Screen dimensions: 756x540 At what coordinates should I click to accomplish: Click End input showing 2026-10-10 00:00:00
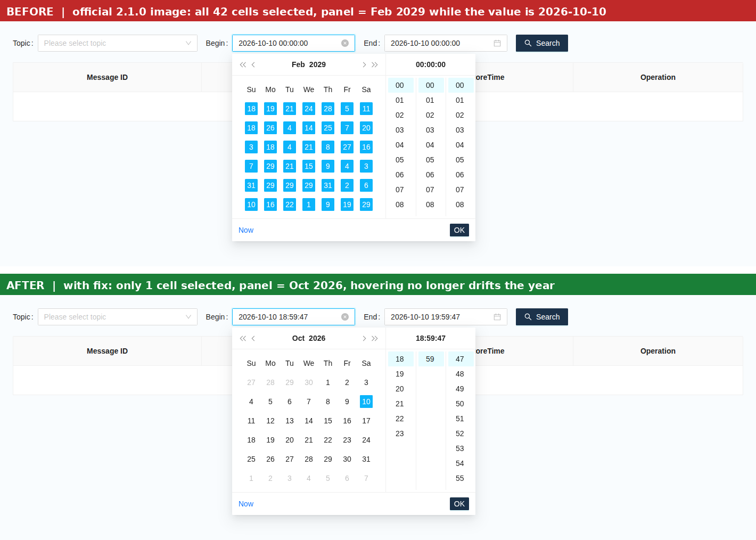446,43
